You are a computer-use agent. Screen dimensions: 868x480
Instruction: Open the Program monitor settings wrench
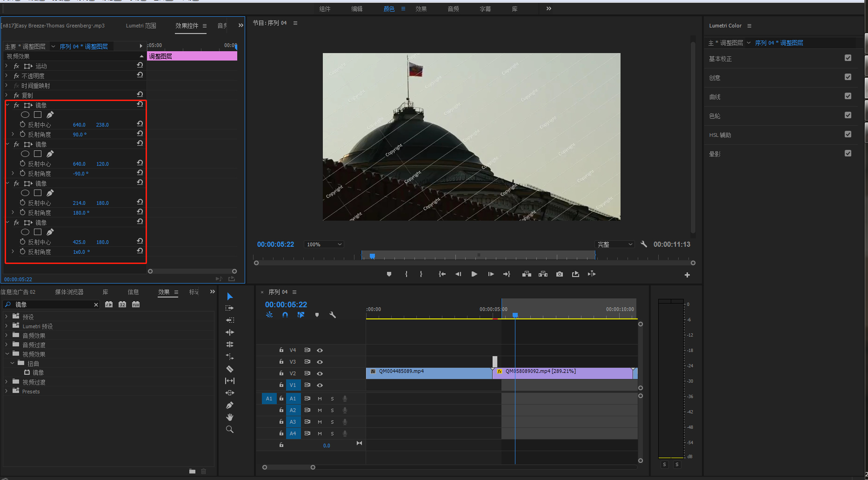(x=644, y=244)
